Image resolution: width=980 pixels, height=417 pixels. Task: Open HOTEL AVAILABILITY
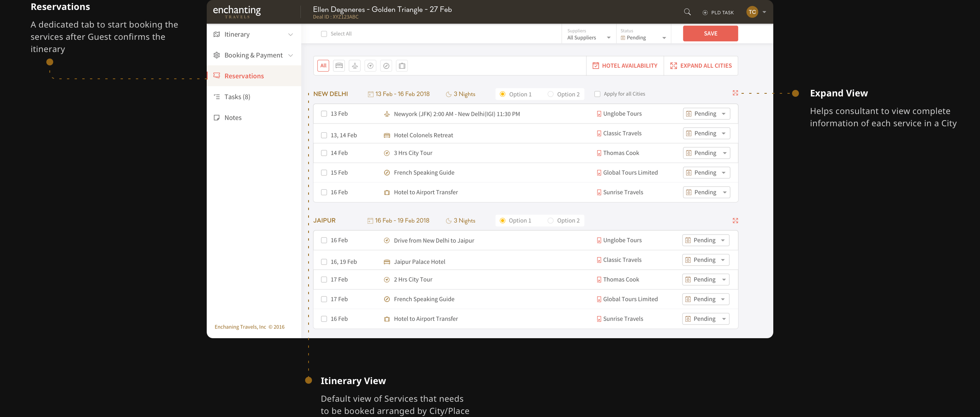click(x=625, y=65)
